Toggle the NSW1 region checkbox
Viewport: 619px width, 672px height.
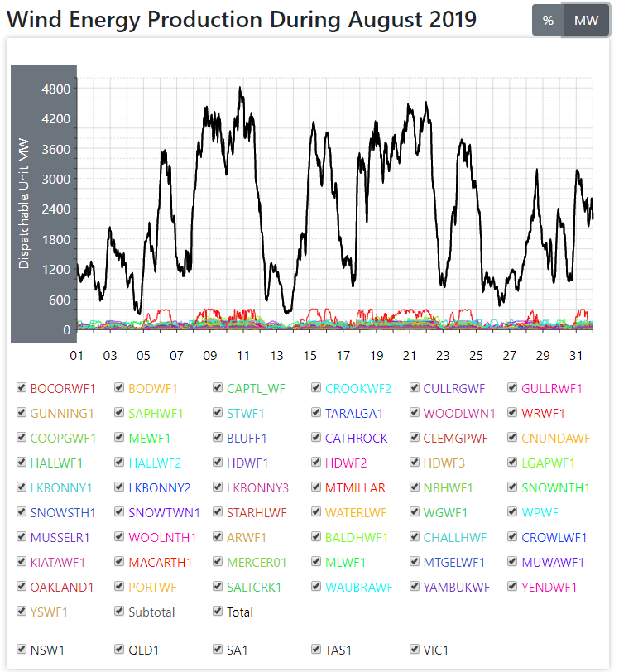point(22,650)
